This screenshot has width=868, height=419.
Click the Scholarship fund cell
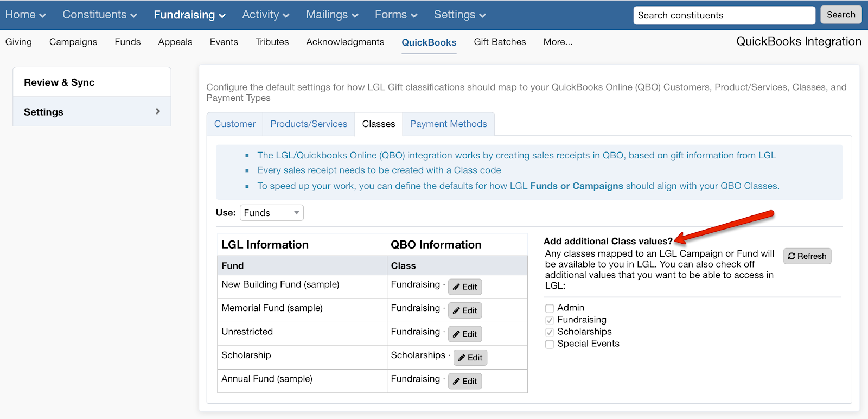tap(302, 358)
